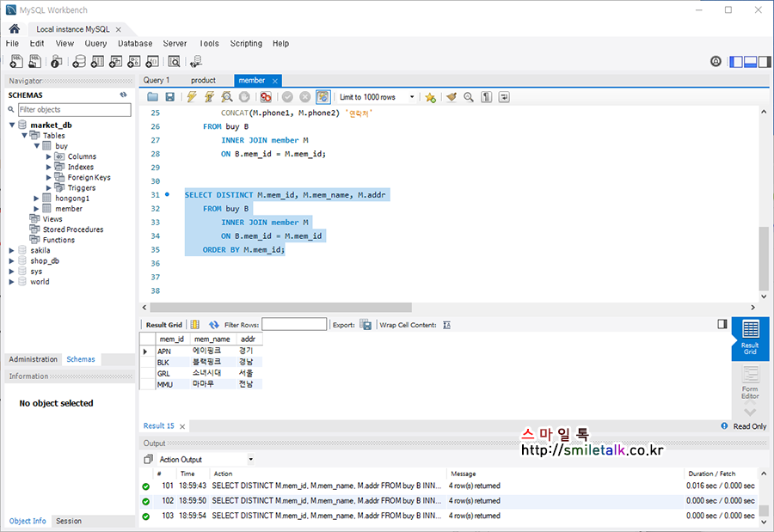This screenshot has width=774, height=532.
Task: Create a new stored procedure icon
Action: point(134,61)
